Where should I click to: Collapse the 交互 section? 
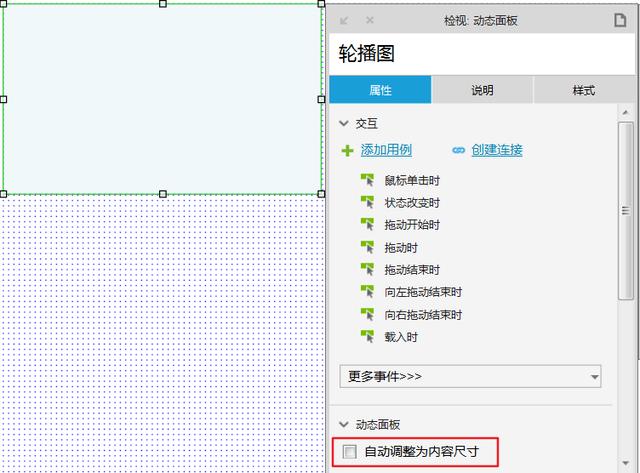tap(344, 123)
